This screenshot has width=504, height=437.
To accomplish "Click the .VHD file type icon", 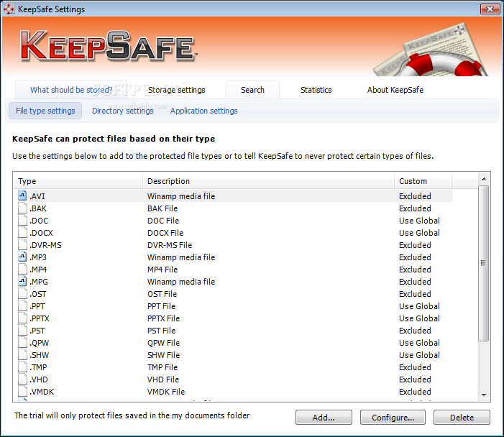I will click(22, 379).
